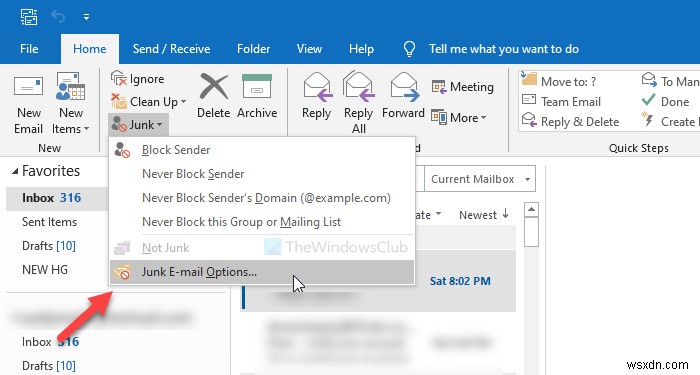Viewport: 700px width, 375px height.
Task: Delete the selected message
Action: click(x=213, y=96)
